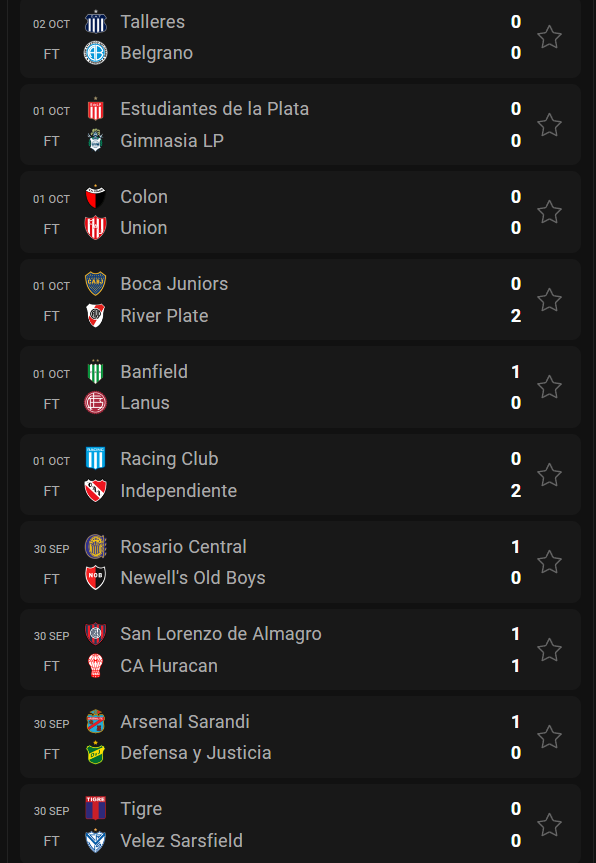Open Estudiantes de la Plata team link
The image size is (596, 863).
pyautogui.click(x=215, y=109)
